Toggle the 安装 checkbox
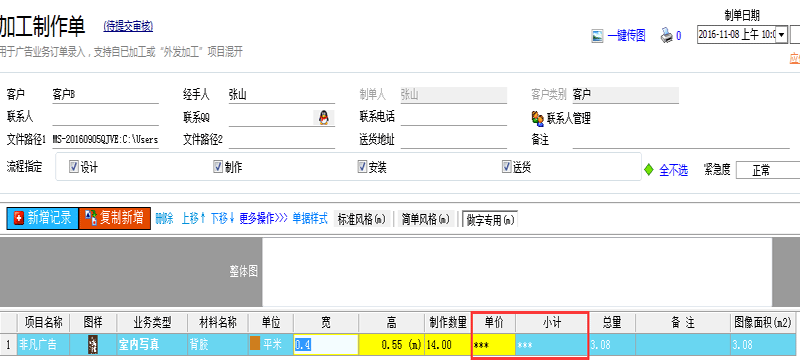The height and width of the screenshot is (364, 800). pos(362,166)
